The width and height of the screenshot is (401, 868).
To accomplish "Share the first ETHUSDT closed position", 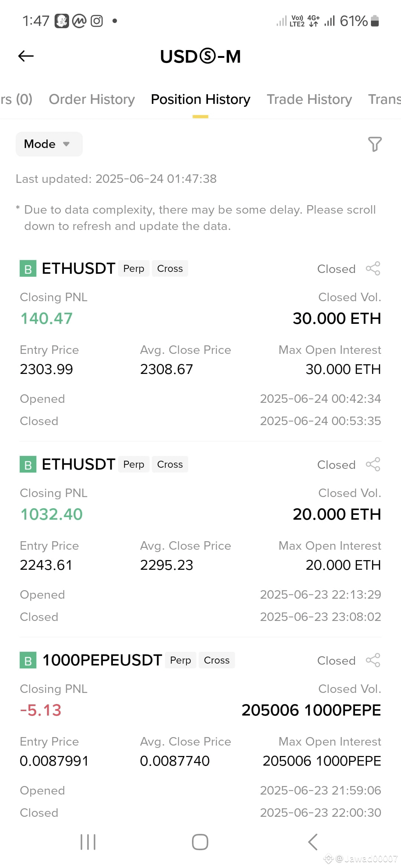I will click(x=373, y=269).
